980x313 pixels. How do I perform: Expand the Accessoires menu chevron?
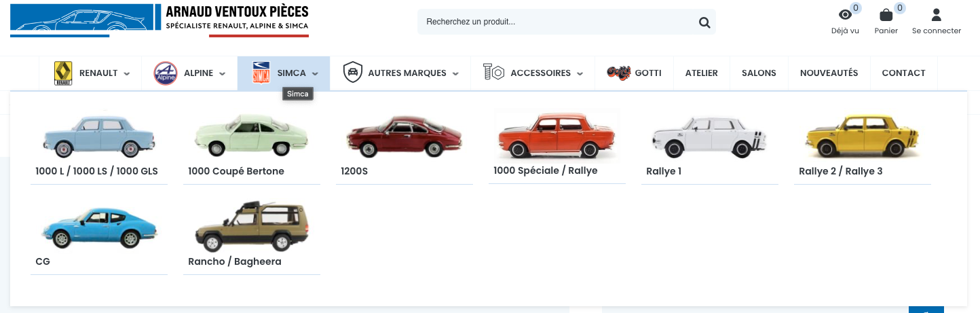point(580,74)
